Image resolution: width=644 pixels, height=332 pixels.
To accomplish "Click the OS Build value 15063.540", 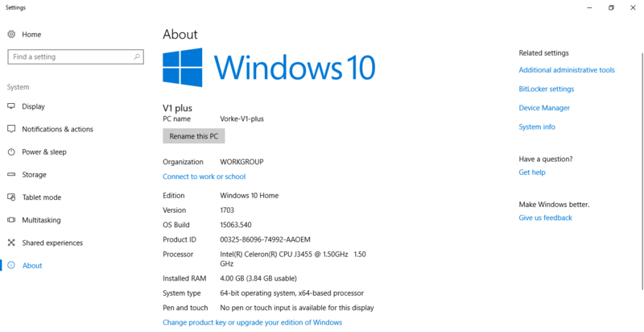I will click(x=236, y=225).
